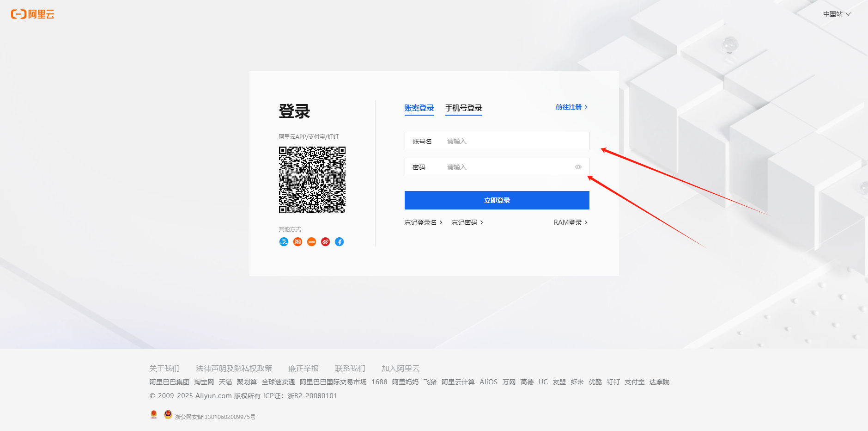Open the 前往注册 registration link

point(571,107)
